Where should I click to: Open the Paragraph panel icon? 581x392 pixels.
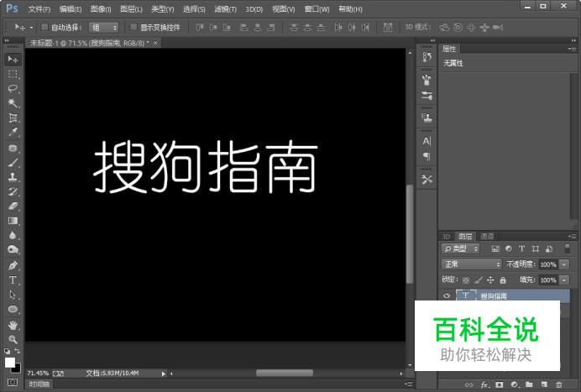point(427,157)
